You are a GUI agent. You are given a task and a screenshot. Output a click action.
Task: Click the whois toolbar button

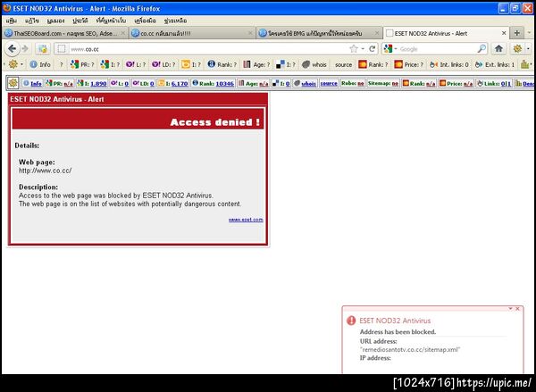pos(314,64)
